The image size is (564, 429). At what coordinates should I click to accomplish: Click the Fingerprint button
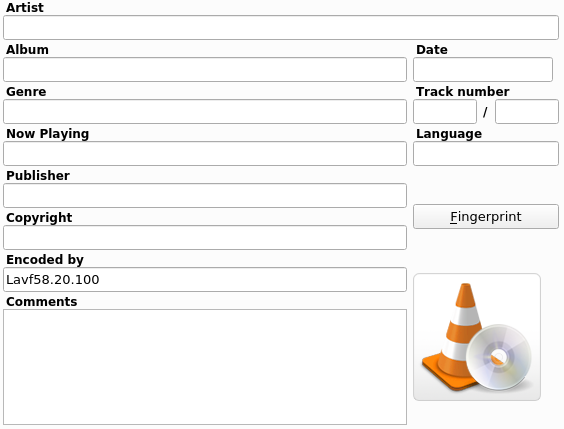point(486,216)
